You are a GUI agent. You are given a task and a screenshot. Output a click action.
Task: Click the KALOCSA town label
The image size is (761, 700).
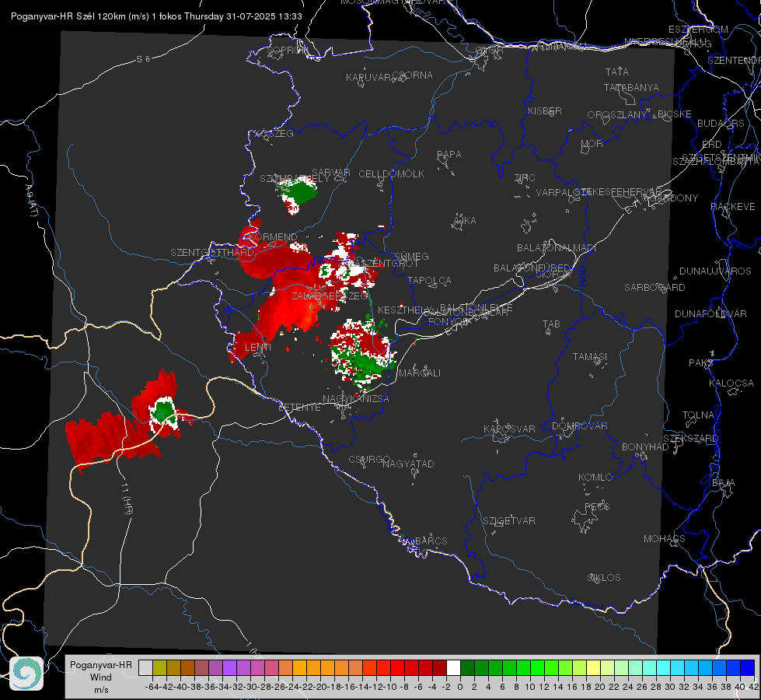[x=731, y=383]
